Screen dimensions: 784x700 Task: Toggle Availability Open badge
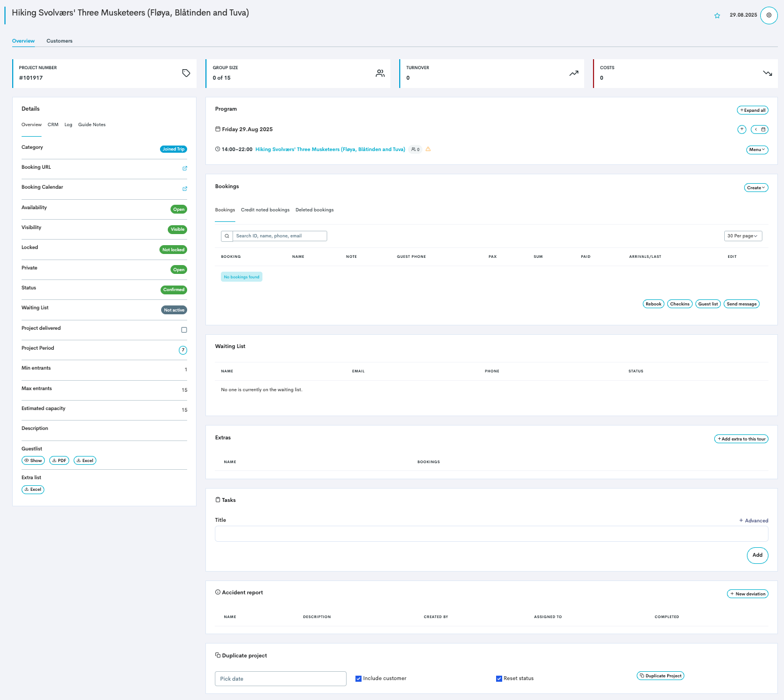(179, 209)
